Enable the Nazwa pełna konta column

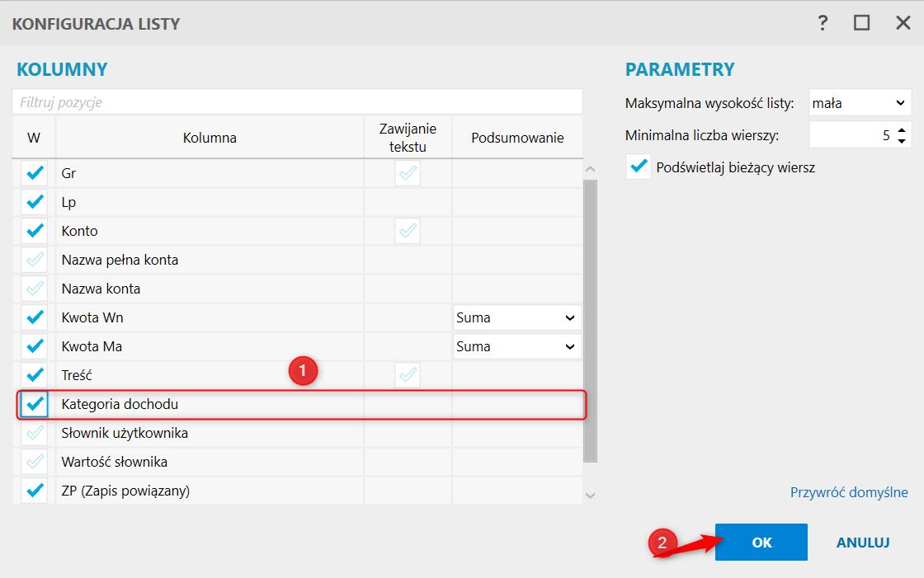coord(35,260)
